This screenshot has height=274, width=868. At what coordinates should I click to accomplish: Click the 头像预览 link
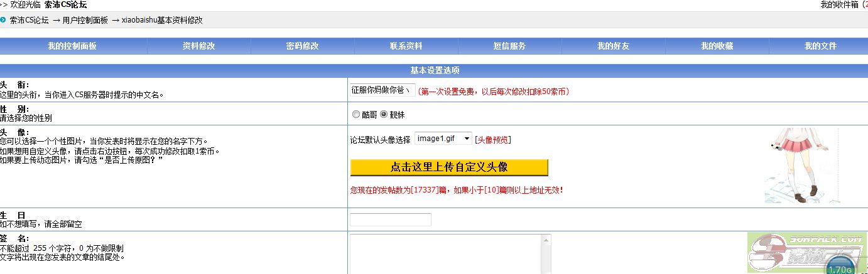(x=493, y=139)
